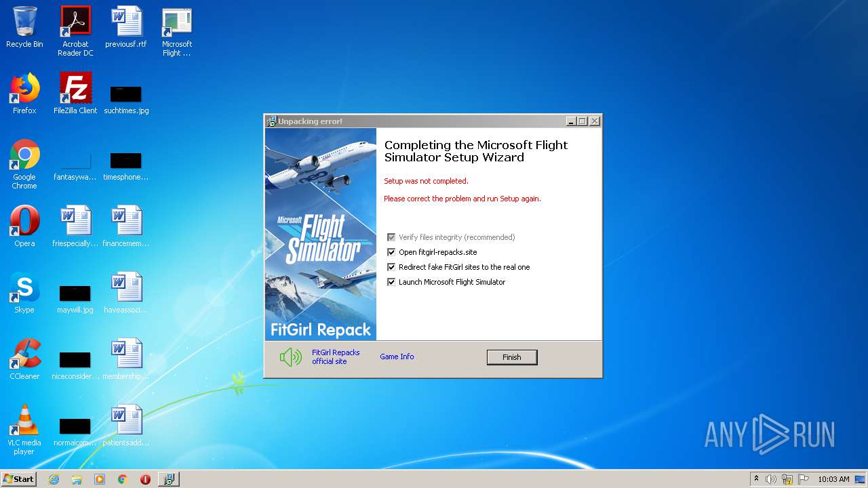
Task: Open friespecially... Word document
Action: point(75,226)
